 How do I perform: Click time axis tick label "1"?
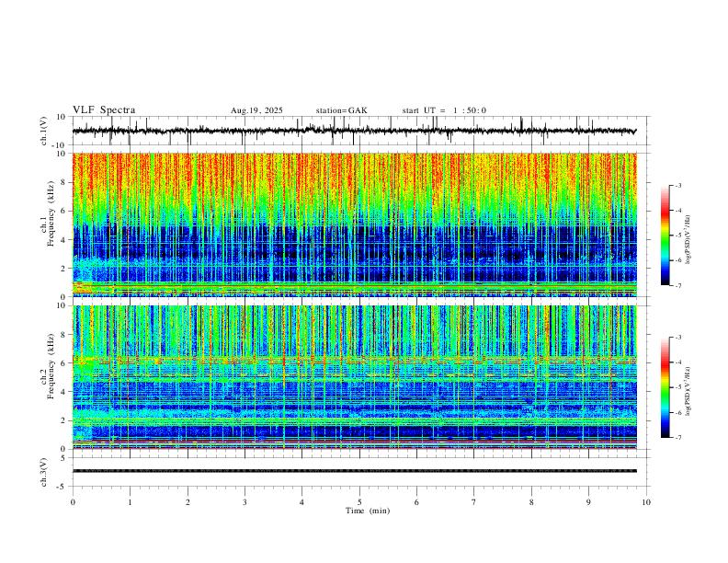click(130, 502)
